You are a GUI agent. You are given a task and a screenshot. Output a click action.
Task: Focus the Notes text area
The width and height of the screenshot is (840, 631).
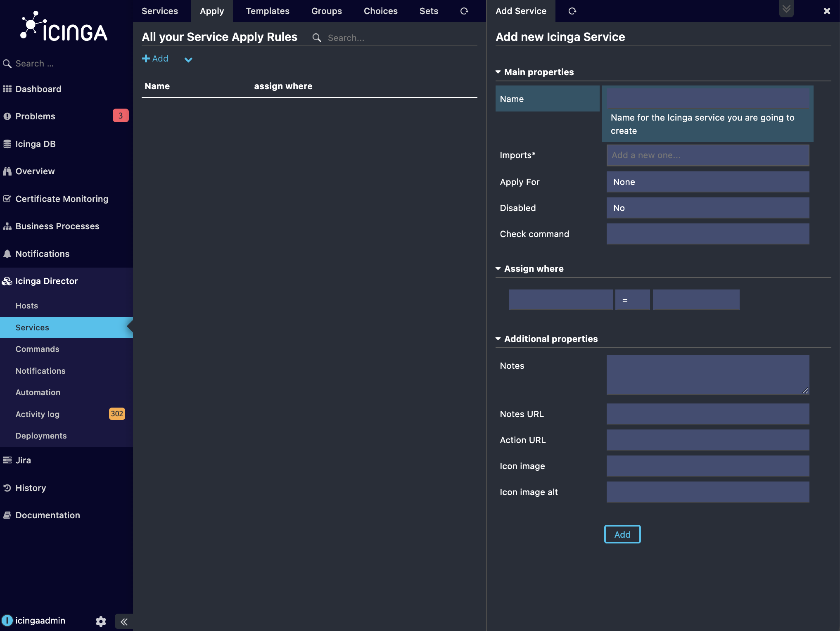coord(707,375)
